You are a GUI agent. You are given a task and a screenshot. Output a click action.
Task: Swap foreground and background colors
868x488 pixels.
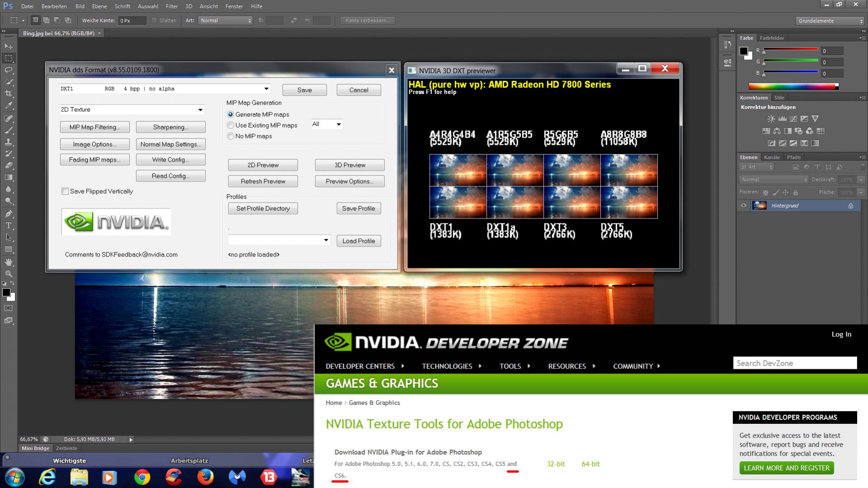[13, 283]
